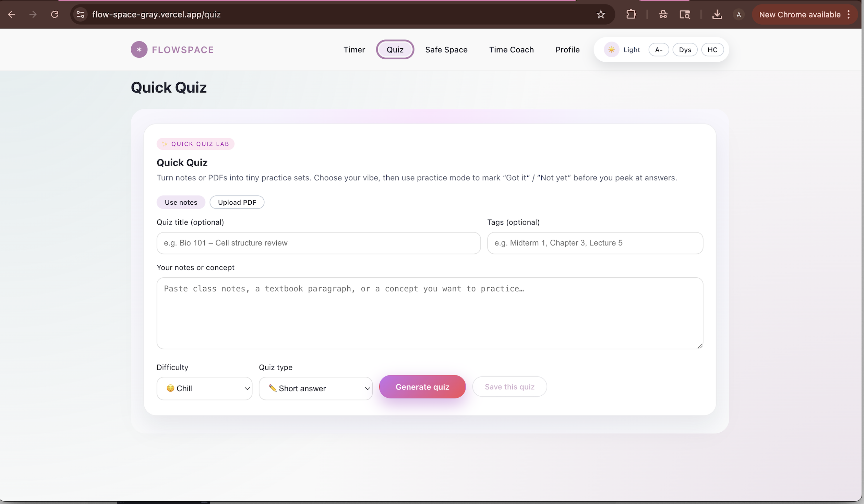Switch to the Upload PDF tab
The width and height of the screenshot is (864, 504).
coord(237,202)
